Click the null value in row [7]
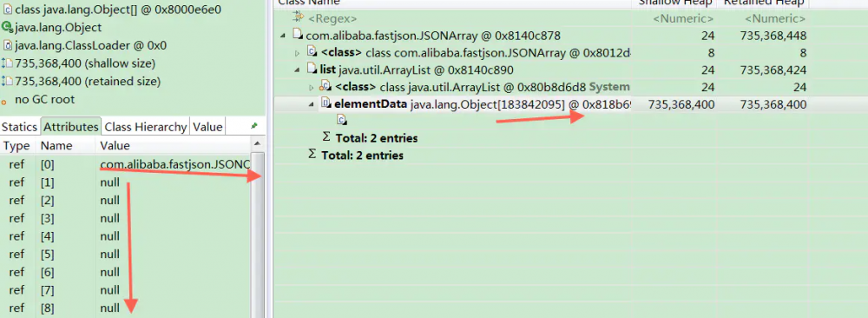 coord(109,290)
